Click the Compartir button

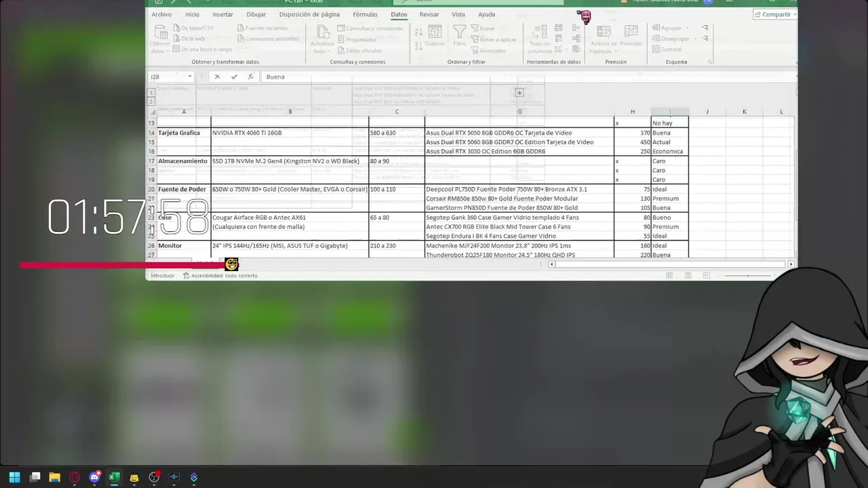point(775,14)
